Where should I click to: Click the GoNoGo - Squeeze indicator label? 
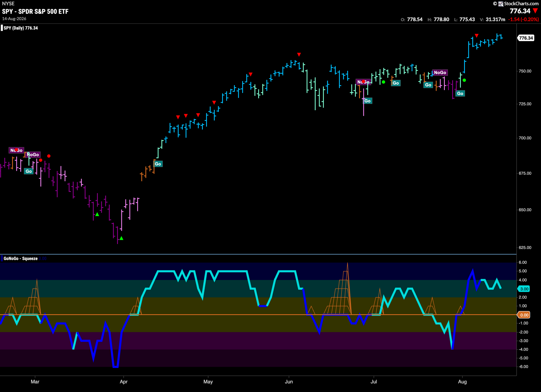(x=20, y=258)
